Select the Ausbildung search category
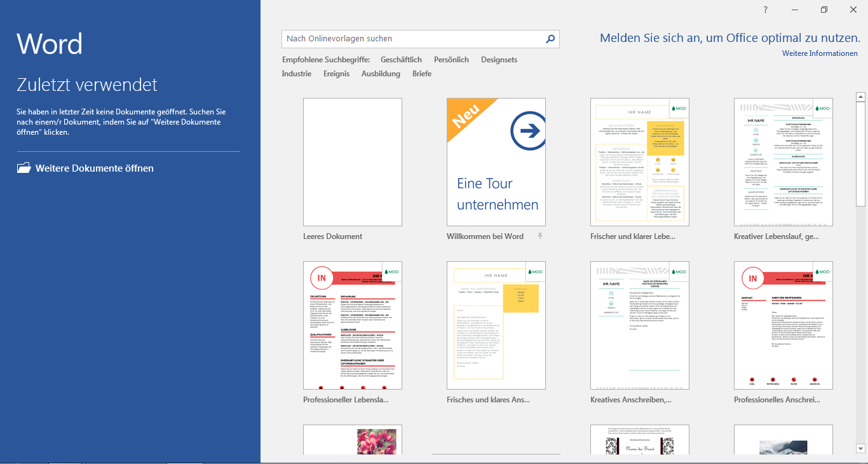 pos(381,74)
